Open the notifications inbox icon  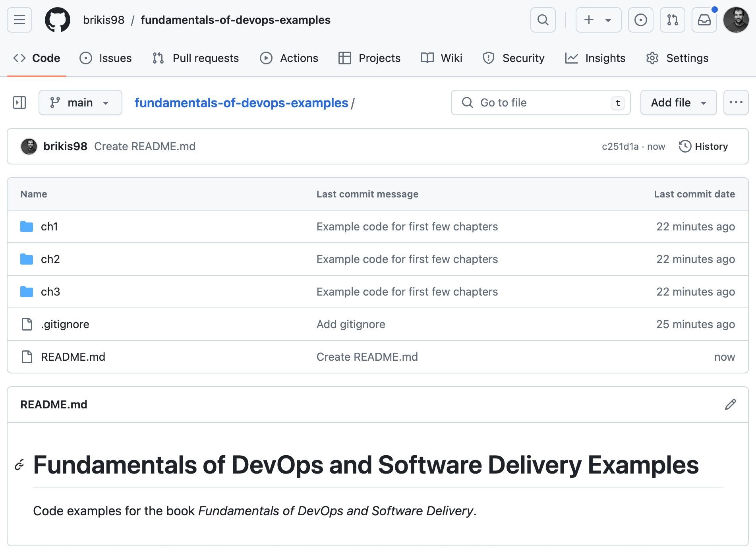pos(704,20)
